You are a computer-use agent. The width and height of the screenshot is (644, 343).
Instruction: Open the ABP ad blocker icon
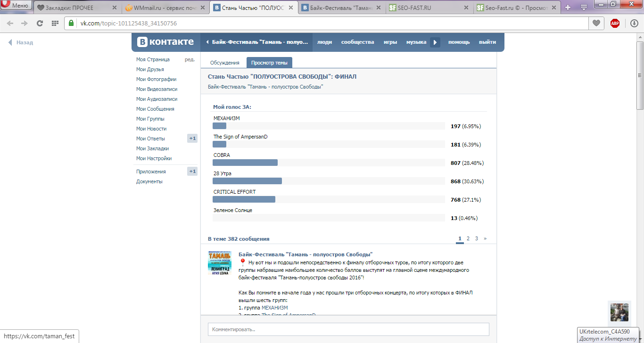pyautogui.click(x=615, y=23)
